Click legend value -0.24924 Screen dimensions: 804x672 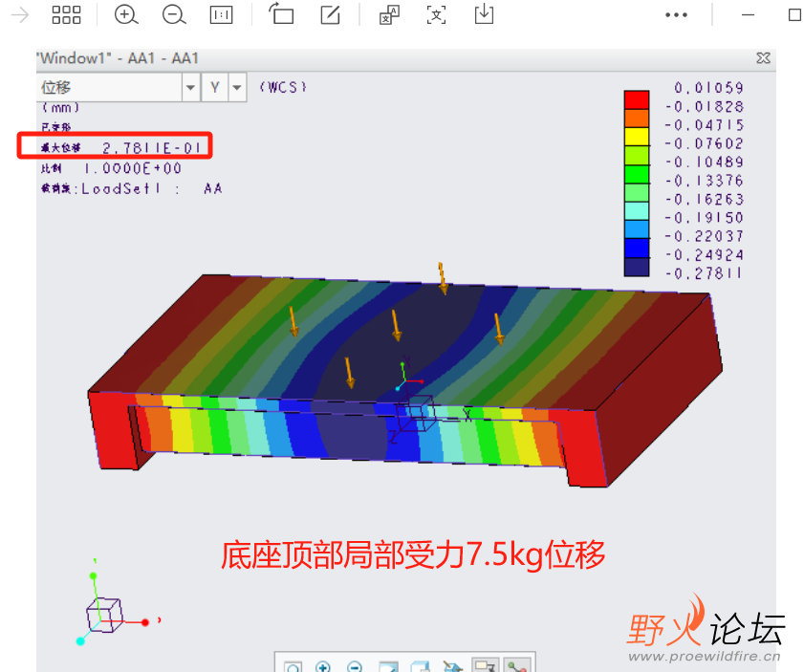(704, 255)
